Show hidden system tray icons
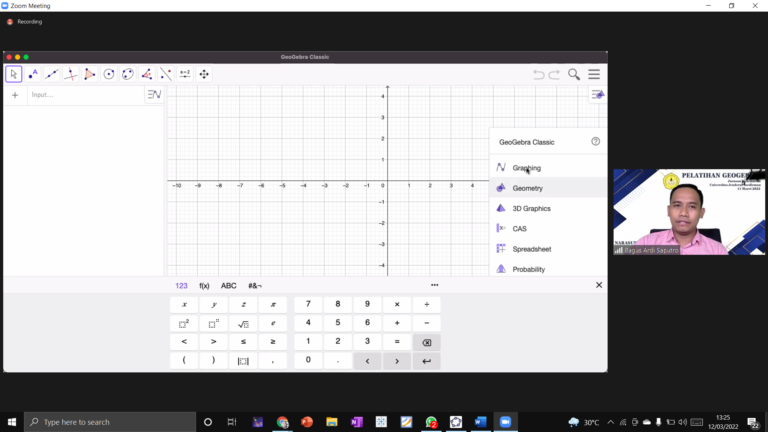 click(610, 422)
